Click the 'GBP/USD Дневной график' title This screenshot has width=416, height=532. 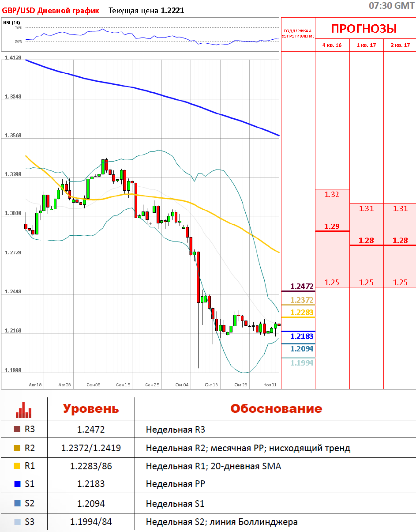pos(51,11)
